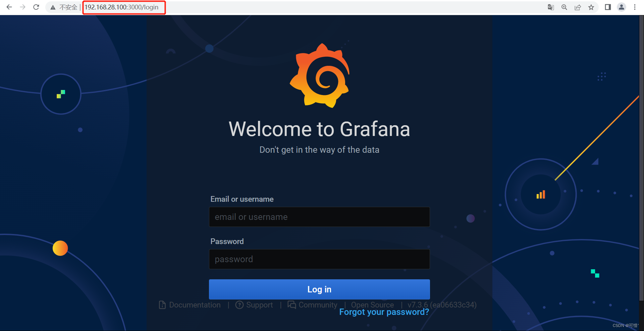This screenshot has width=644, height=331.
Task: Click the 'Don't get in the way of the data' text
Action: point(319,150)
